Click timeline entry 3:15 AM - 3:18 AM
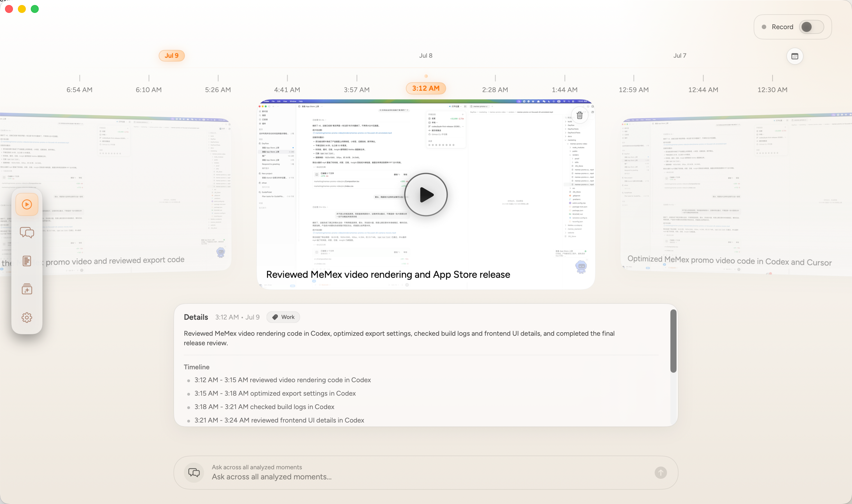Image resolution: width=852 pixels, height=504 pixels. [x=275, y=393]
